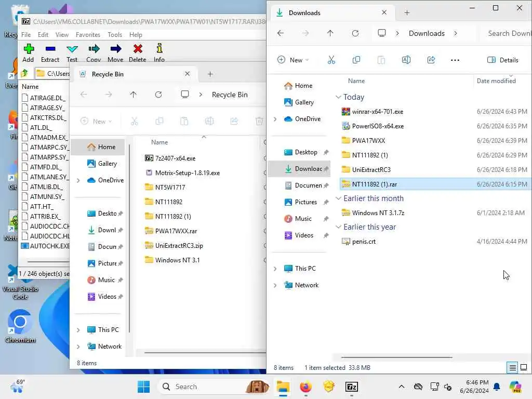Screen dimensions: 532x399
Task: Collapse the Earlier this month group
Action: 338,198
